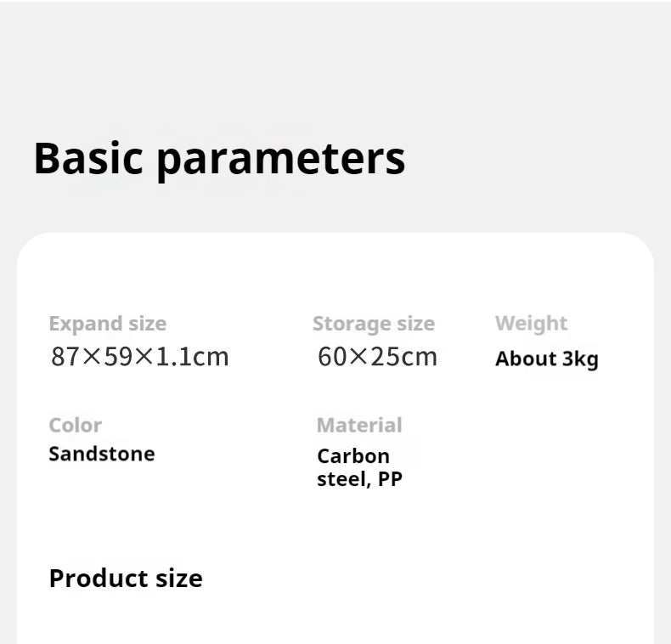Click the word "Basic" in the title
The height and width of the screenshot is (644, 671).
click(x=87, y=158)
